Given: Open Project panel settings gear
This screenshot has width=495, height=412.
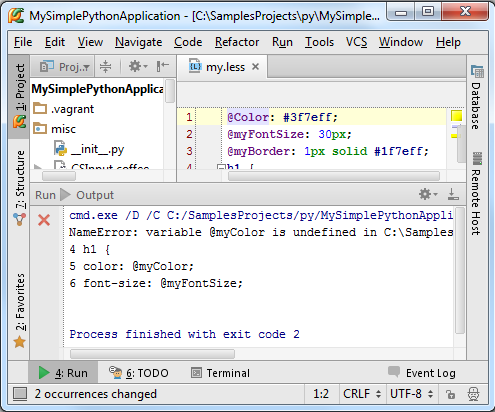Looking at the screenshot, I should point(138,66).
